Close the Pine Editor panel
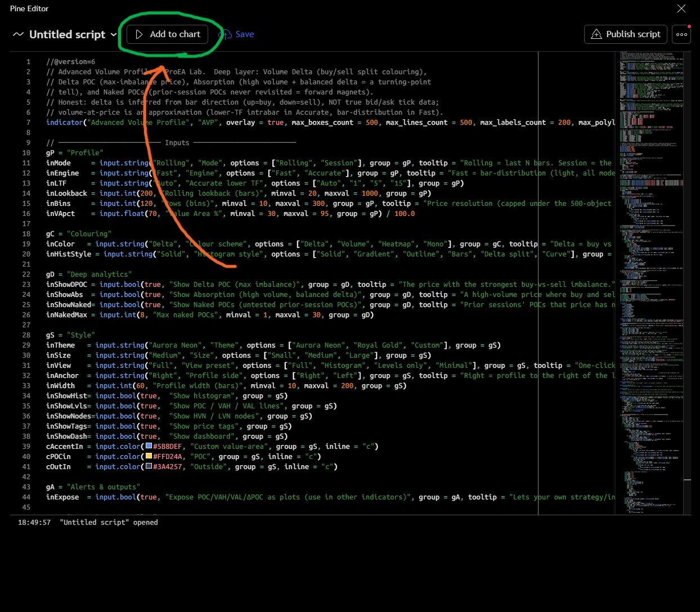Screen dimensions: 700x612 point(681,8)
